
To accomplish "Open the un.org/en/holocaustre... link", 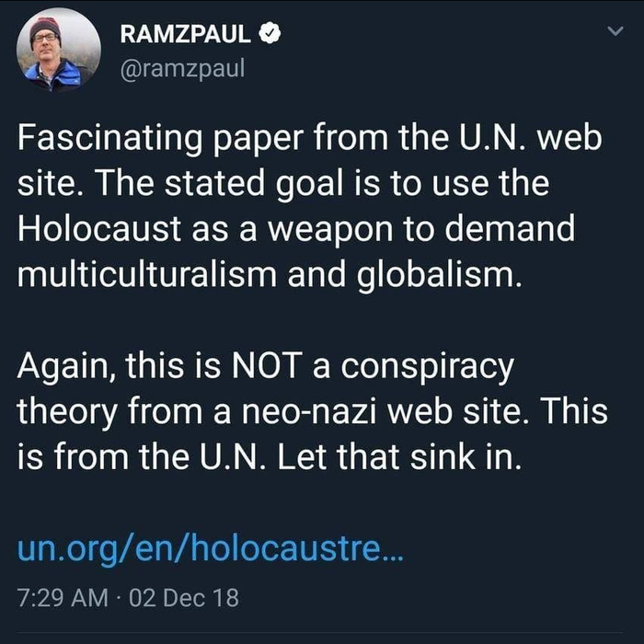I will (x=211, y=549).
